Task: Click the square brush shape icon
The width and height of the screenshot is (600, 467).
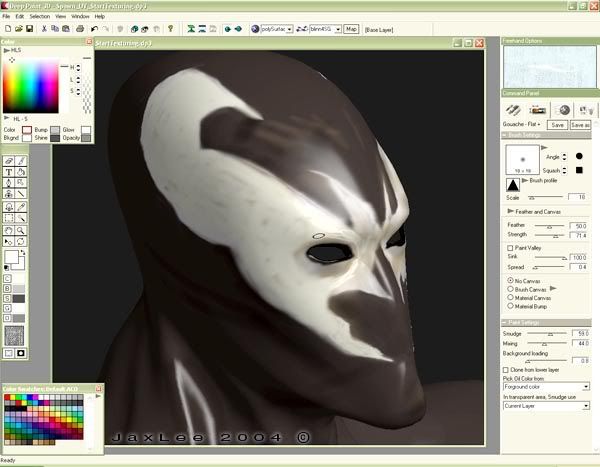Action: click(x=579, y=170)
